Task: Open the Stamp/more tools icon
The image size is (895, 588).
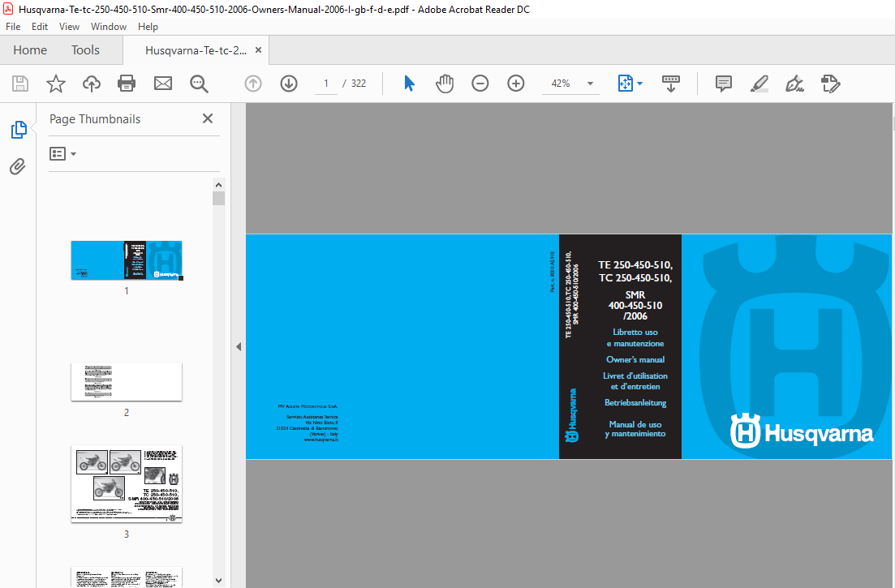Action: (x=831, y=84)
